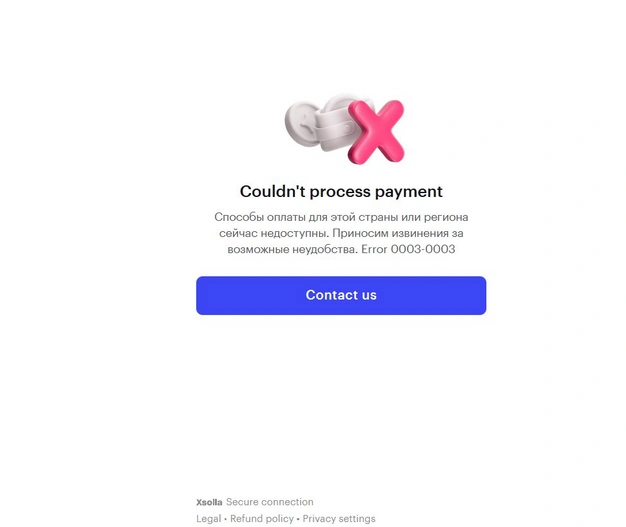Click the Secure connection label
The height and width of the screenshot is (527, 626).
pos(270,502)
